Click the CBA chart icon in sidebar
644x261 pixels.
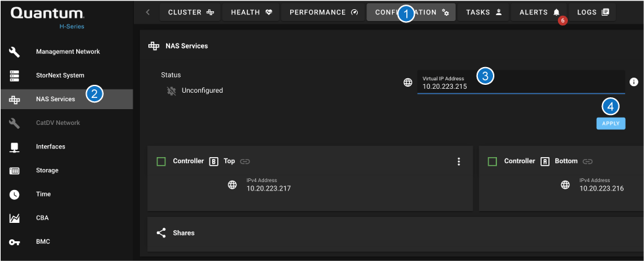point(14,218)
